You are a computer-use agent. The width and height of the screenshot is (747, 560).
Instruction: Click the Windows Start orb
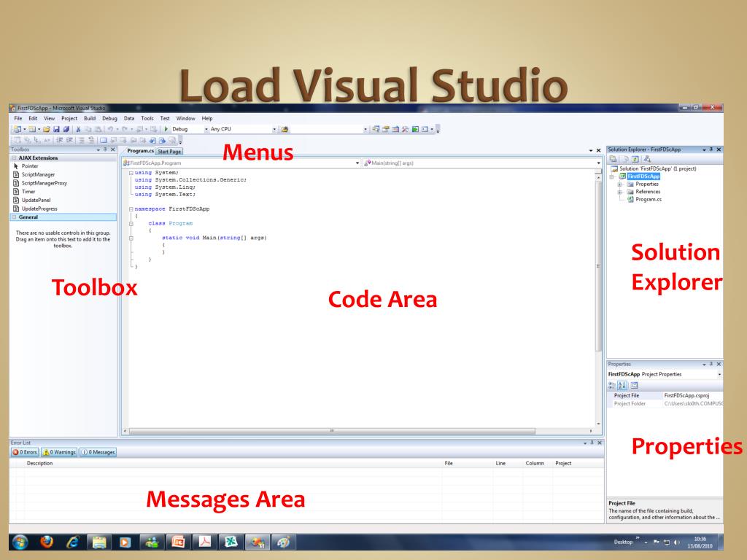tap(20, 542)
